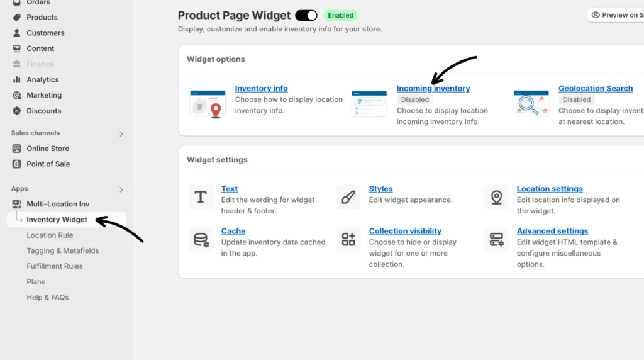Go to Location Rule in sidebar

click(x=50, y=235)
